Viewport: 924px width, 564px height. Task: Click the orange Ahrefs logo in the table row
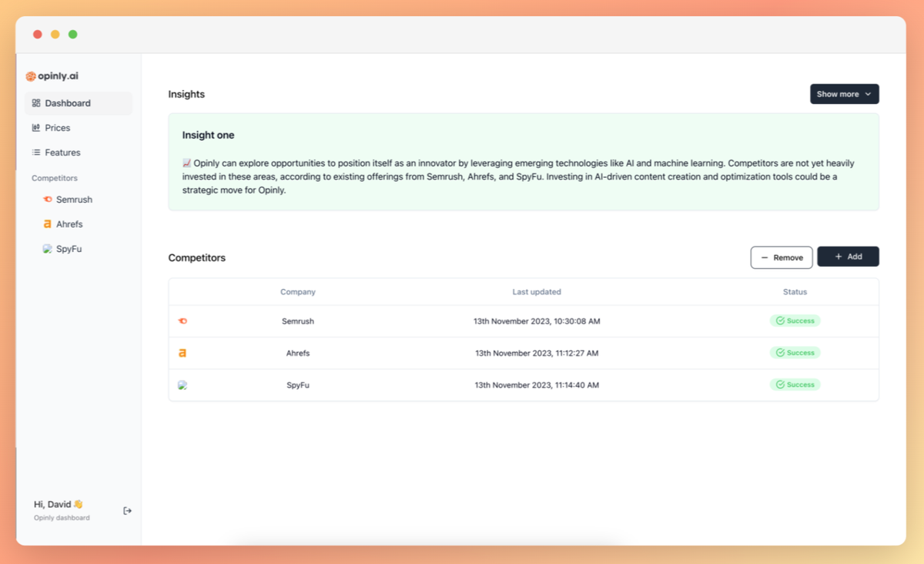tap(182, 353)
